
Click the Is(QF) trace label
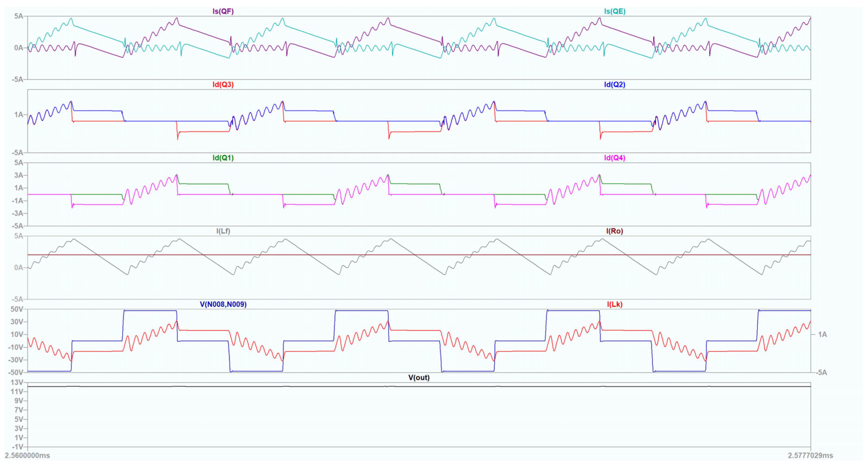tap(223, 11)
